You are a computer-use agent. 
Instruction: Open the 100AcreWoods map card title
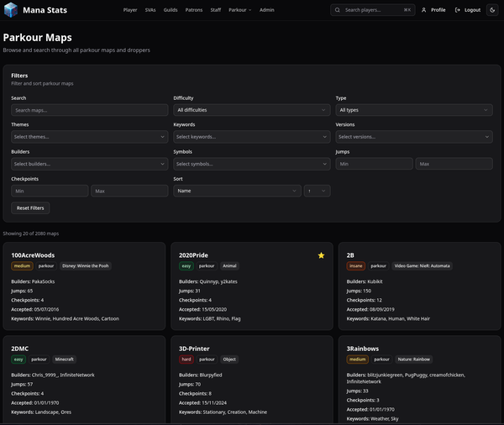click(33, 255)
